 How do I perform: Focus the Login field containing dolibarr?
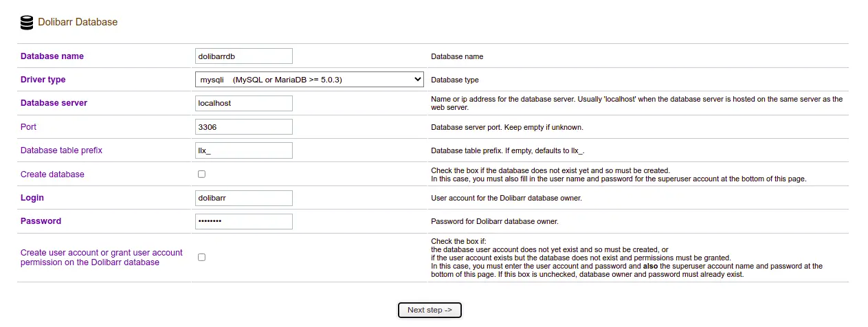[x=244, y=198]
